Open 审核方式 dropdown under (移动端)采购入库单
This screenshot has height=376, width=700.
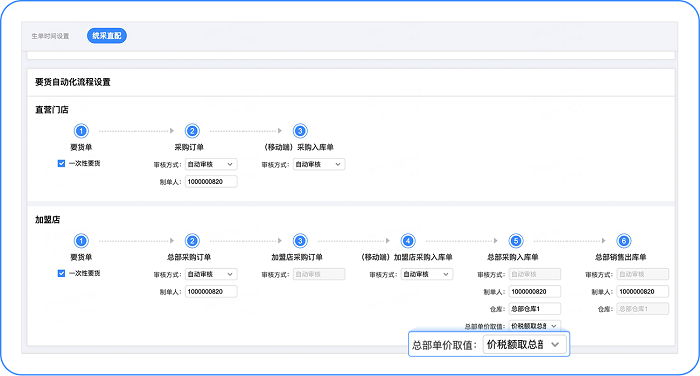coord(319,164)
